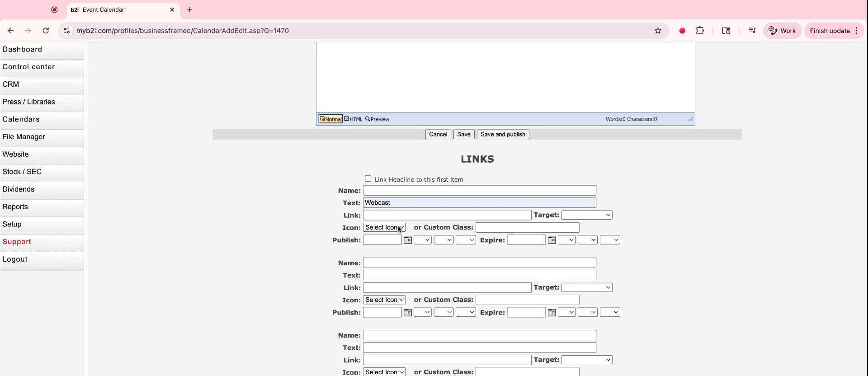This screenshot has width=868, height=376.
Task: Click first link Name input field
Action: point(480,190)
